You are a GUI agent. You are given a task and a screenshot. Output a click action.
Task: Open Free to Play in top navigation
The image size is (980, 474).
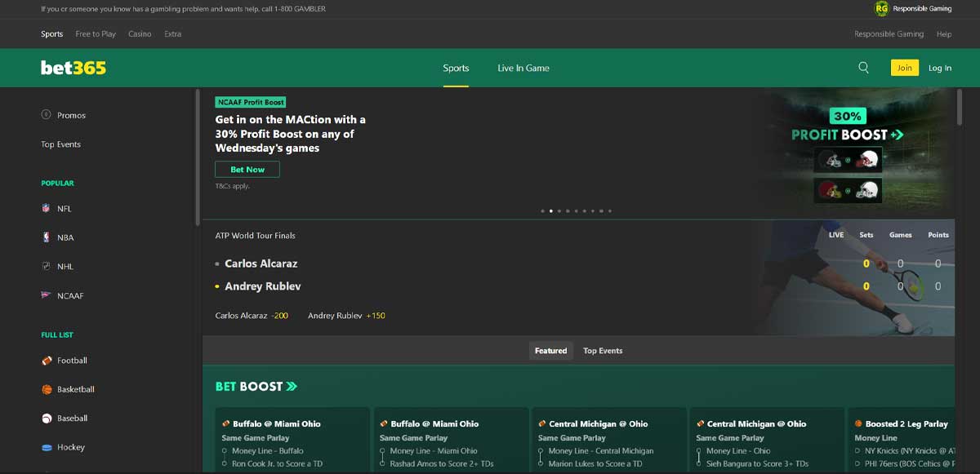pyautogui.click(x=96, y=34)
